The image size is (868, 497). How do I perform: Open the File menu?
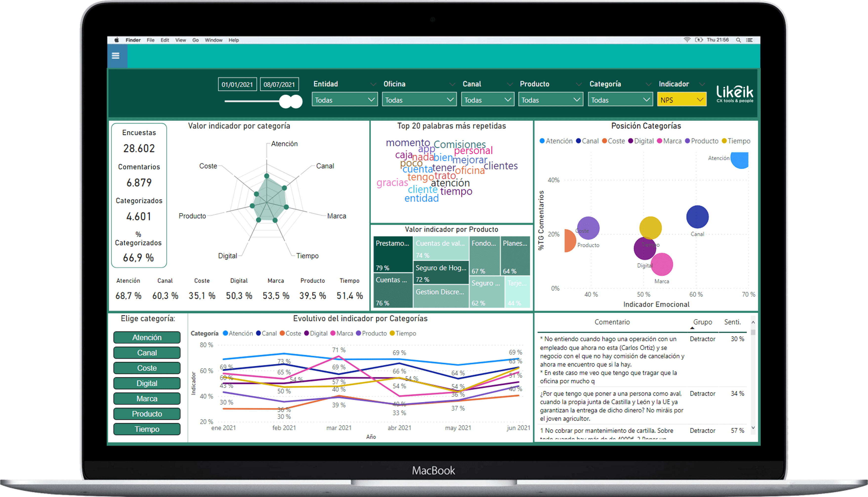point(151,40)
